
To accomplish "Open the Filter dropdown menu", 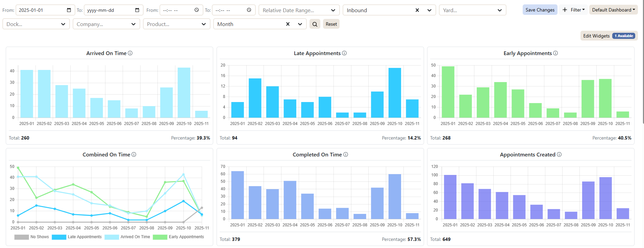I will point(573,10).
